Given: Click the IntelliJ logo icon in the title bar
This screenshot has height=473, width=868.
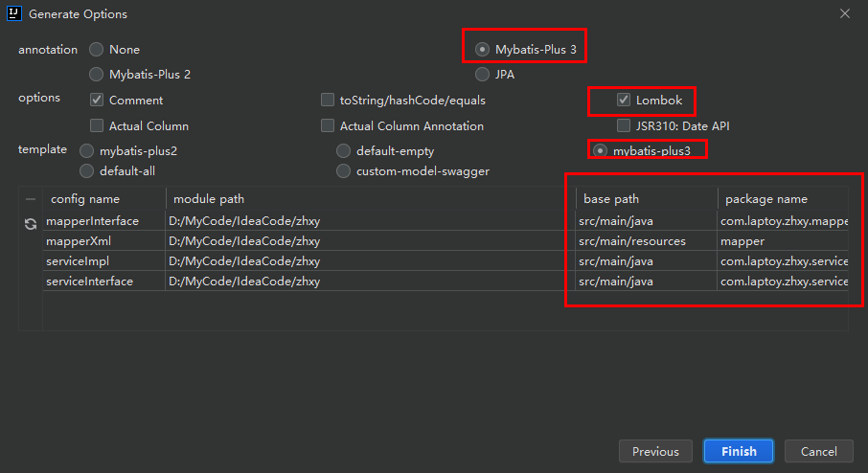Looking at the screenshot, I should coord(13,13).
